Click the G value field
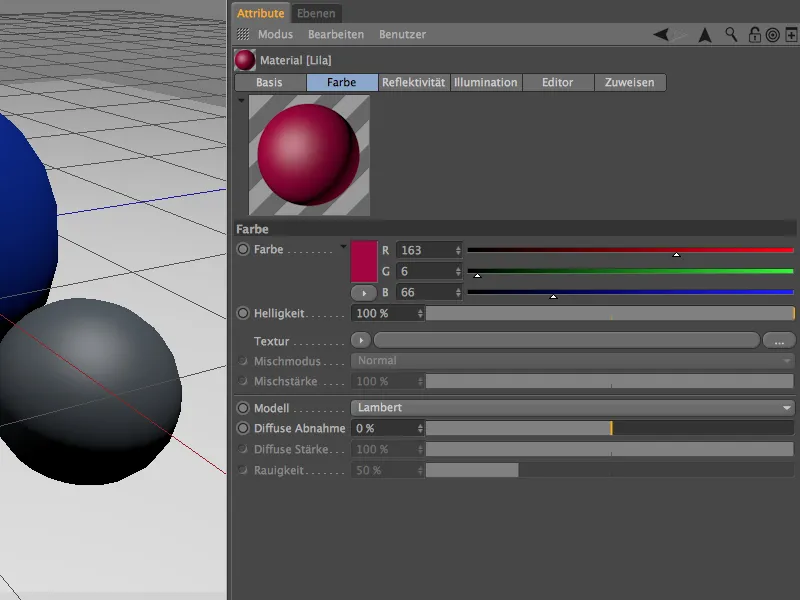Viewport: 800px width, 600px height. (x=426, y=271)
